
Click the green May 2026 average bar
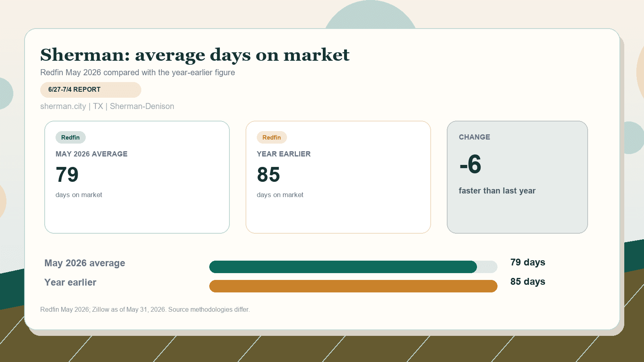pos(343,267)
